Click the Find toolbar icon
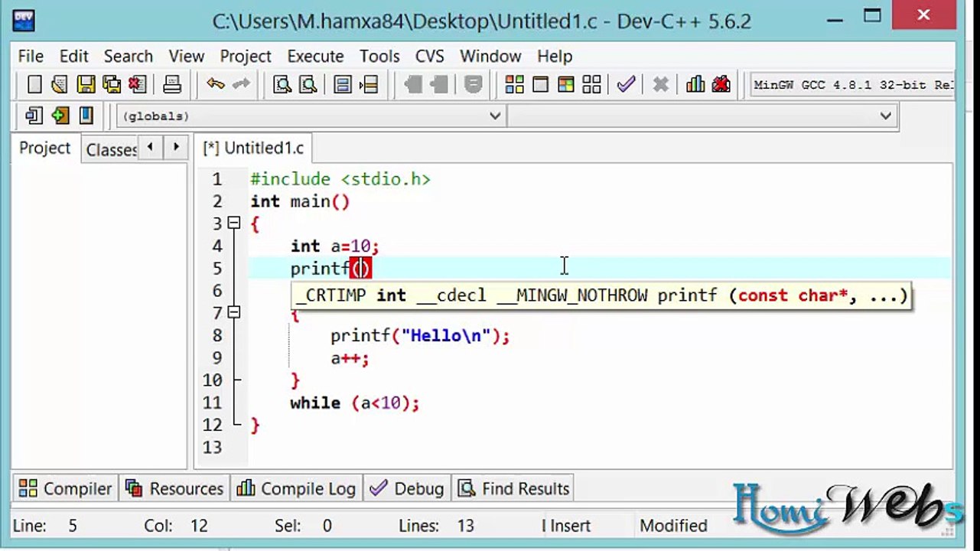This screenshot has width=980, height=551. tap(282, 85)
